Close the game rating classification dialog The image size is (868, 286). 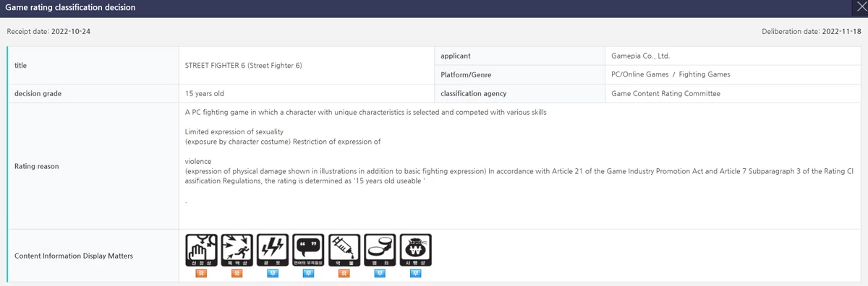coord(859,6)
